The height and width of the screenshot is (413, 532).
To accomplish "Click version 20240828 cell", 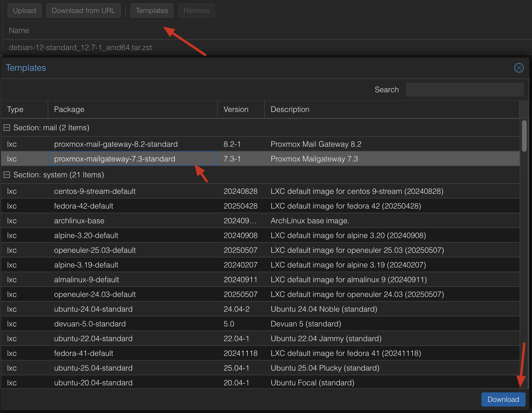I will click(x=241, y=191).
